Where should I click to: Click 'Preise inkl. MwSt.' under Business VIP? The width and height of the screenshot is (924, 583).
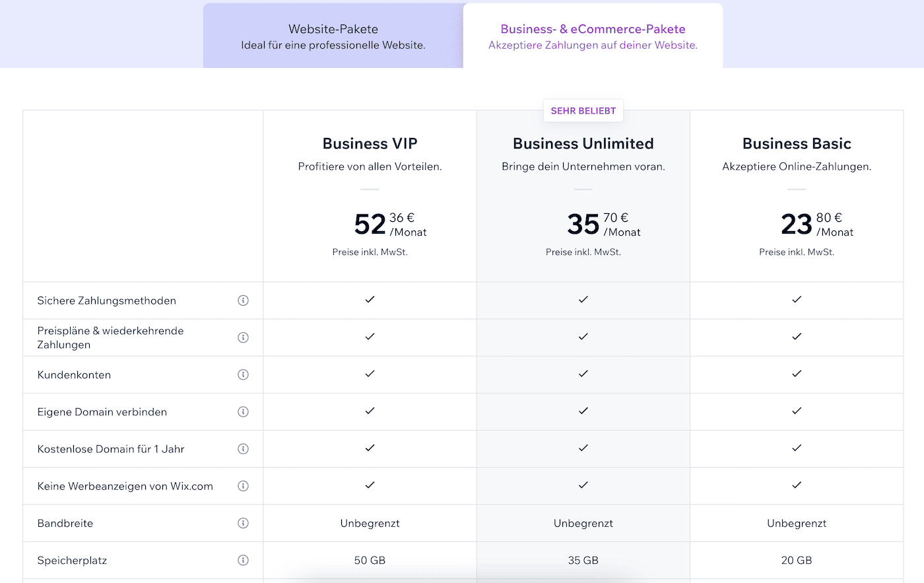point(370,252)
